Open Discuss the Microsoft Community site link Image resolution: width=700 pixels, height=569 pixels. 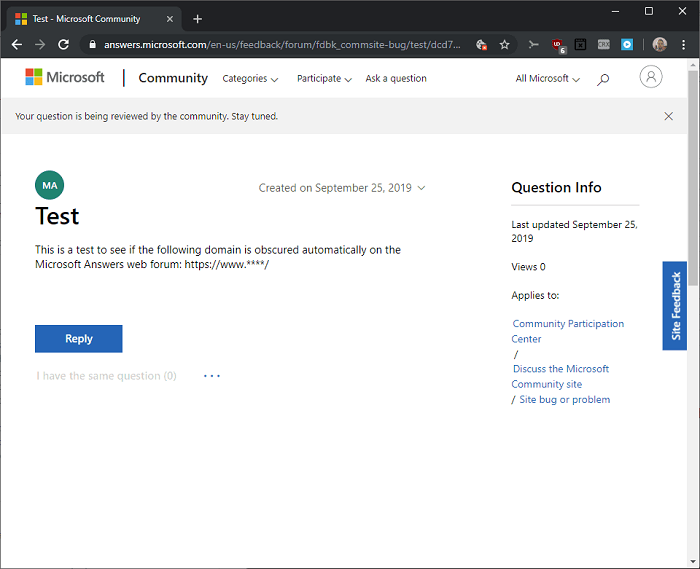coord(560,376)
